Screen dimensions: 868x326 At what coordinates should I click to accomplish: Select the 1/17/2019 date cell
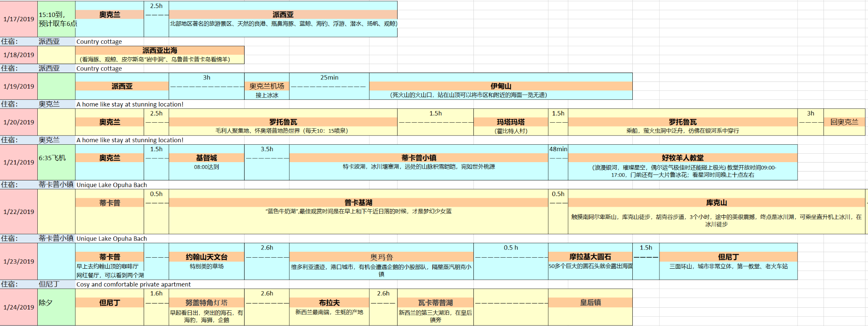coord(19,19)
